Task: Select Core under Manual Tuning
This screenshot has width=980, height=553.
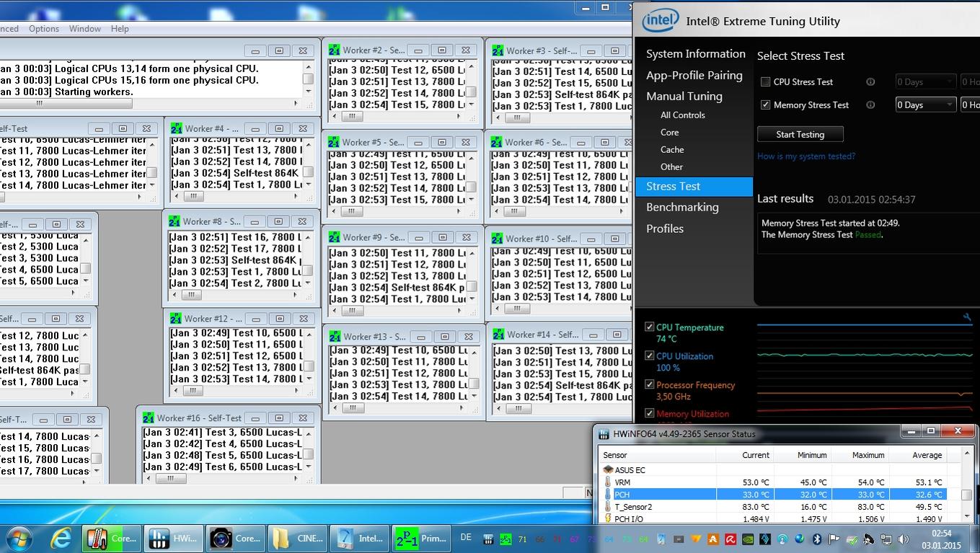Action: coord(670,133)
